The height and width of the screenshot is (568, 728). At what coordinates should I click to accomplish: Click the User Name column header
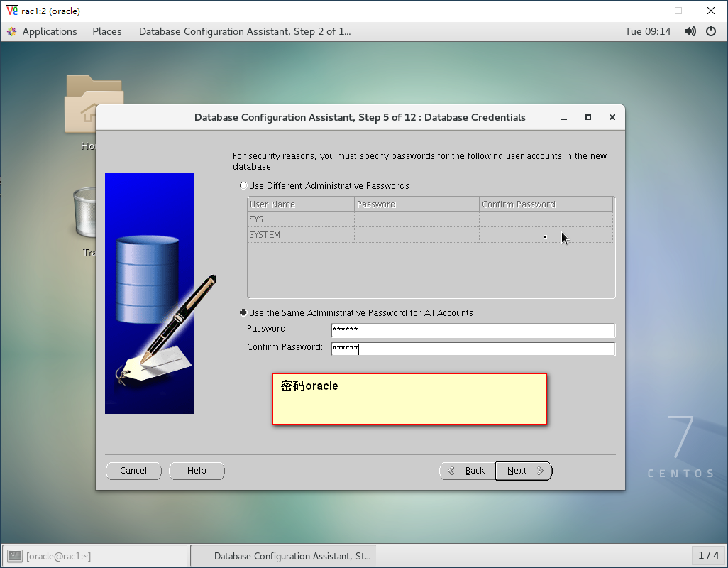(301, 204)
